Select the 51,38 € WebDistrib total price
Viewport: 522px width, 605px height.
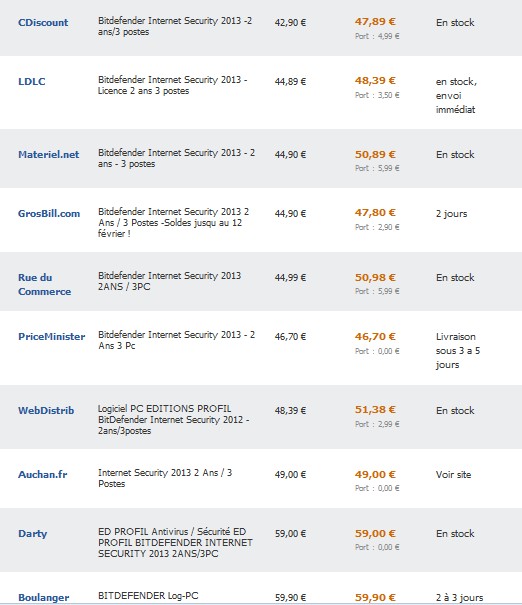click(375, 409)
